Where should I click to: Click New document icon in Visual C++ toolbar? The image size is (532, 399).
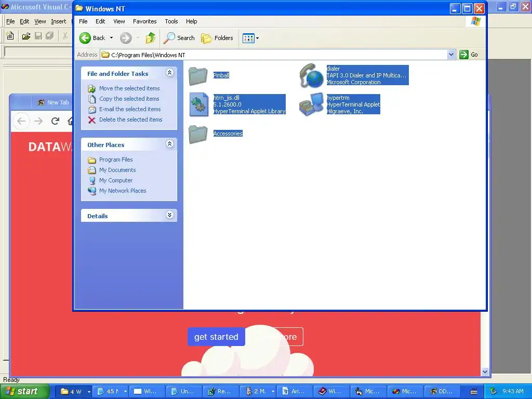10,36
